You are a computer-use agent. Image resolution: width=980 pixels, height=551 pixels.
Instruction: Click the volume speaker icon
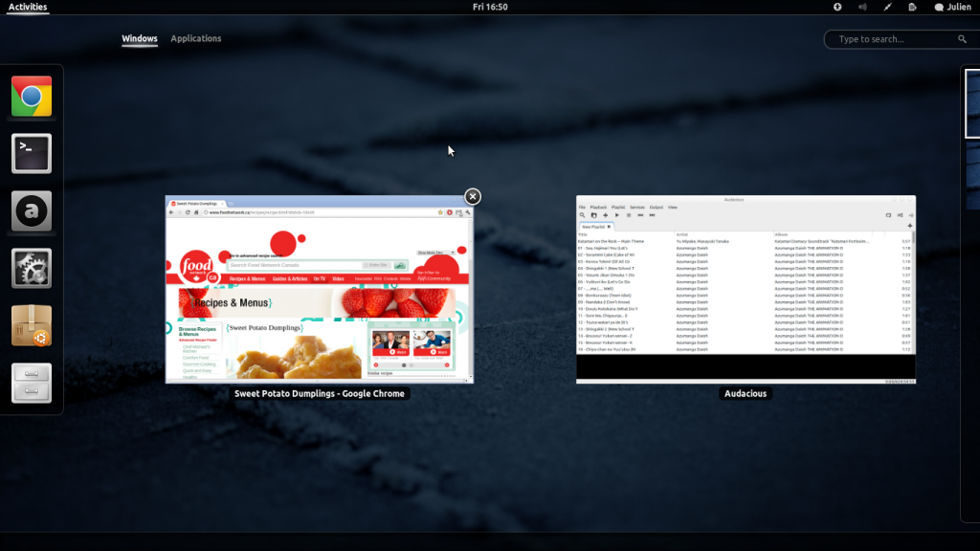pos(862,7)
